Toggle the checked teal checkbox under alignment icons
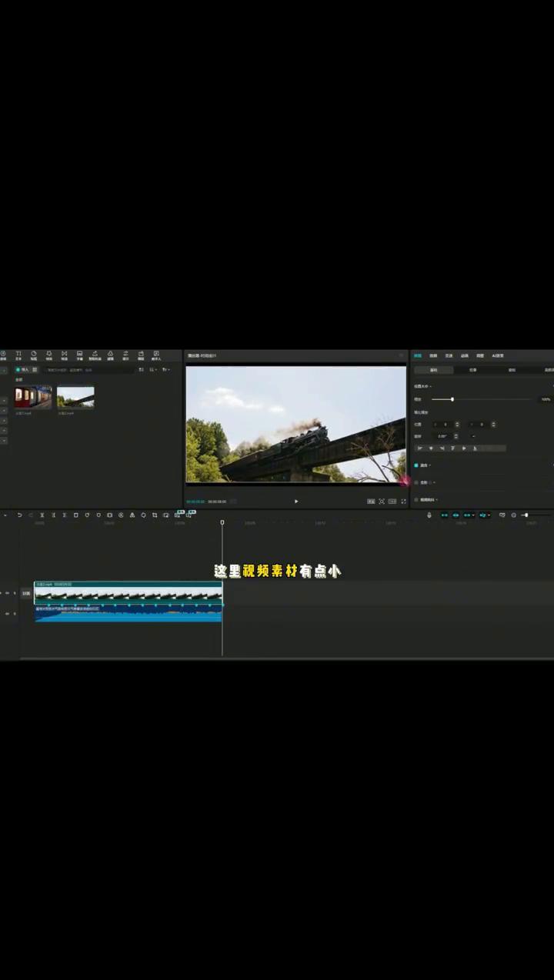This screenshot has width=554, height=980. [416, 465]
